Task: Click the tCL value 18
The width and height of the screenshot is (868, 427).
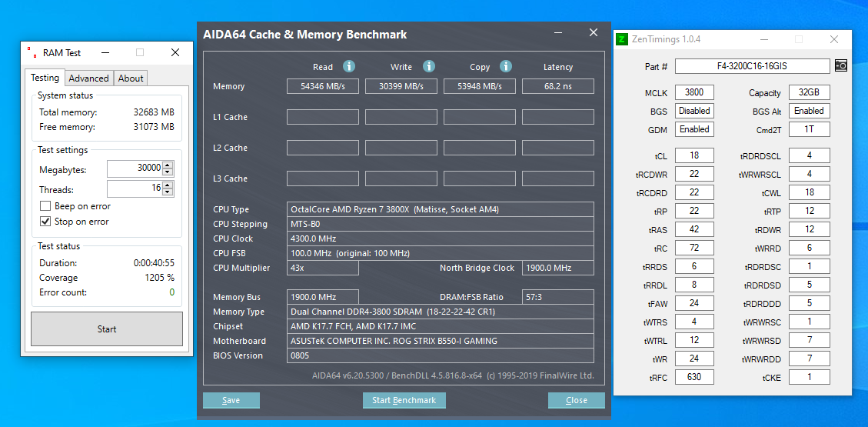Action: coord(694,155)
